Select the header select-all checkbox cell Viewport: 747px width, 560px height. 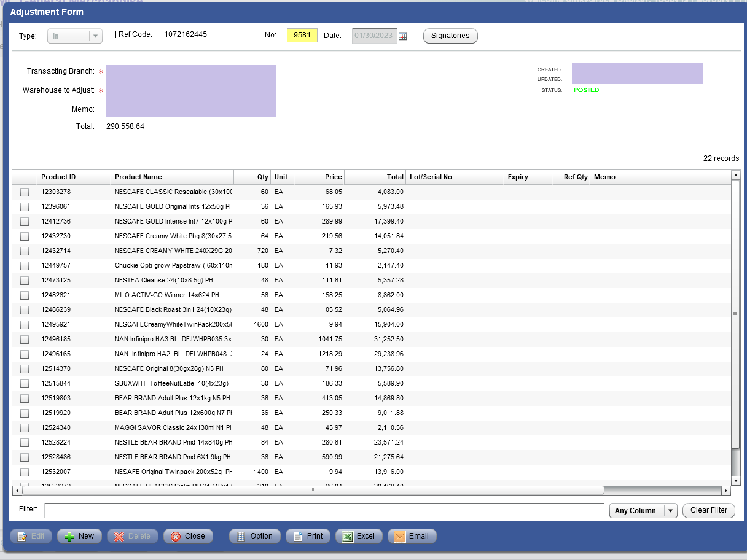25,177
